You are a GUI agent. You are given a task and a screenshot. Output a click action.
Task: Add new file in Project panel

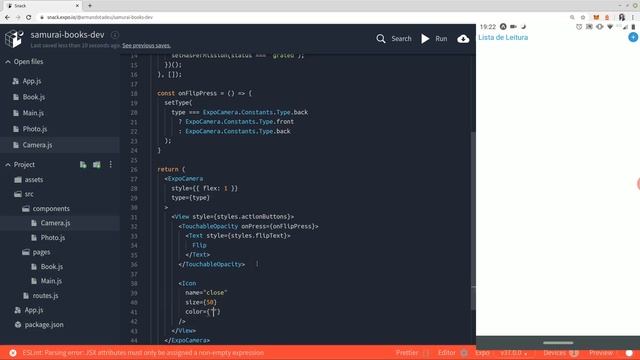click(83, 164)
